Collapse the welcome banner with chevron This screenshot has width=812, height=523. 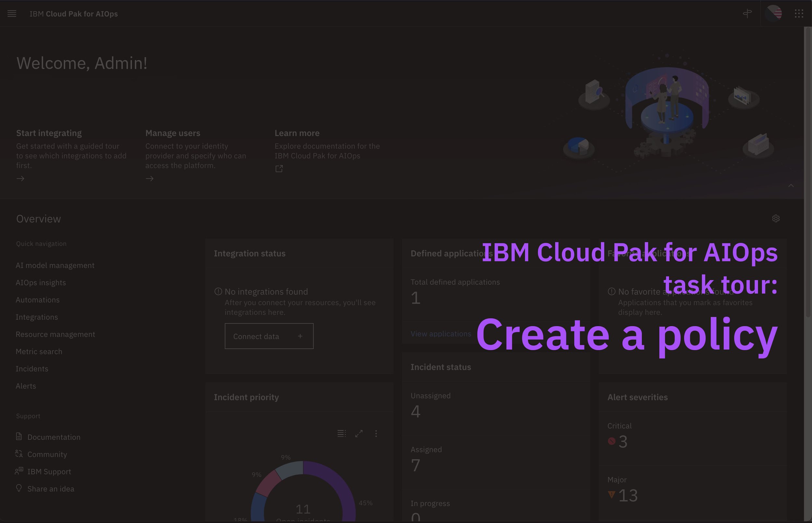pos(791,185)
